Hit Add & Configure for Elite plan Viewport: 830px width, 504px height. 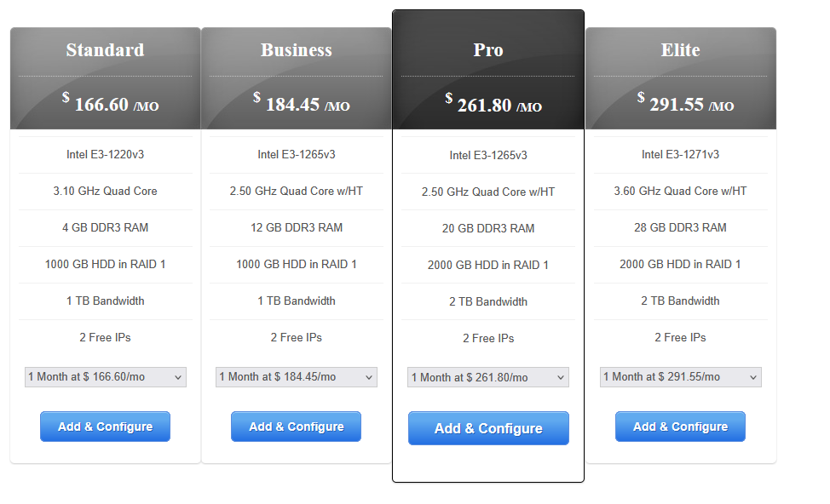pyautogui.click(x=680, y=427)
